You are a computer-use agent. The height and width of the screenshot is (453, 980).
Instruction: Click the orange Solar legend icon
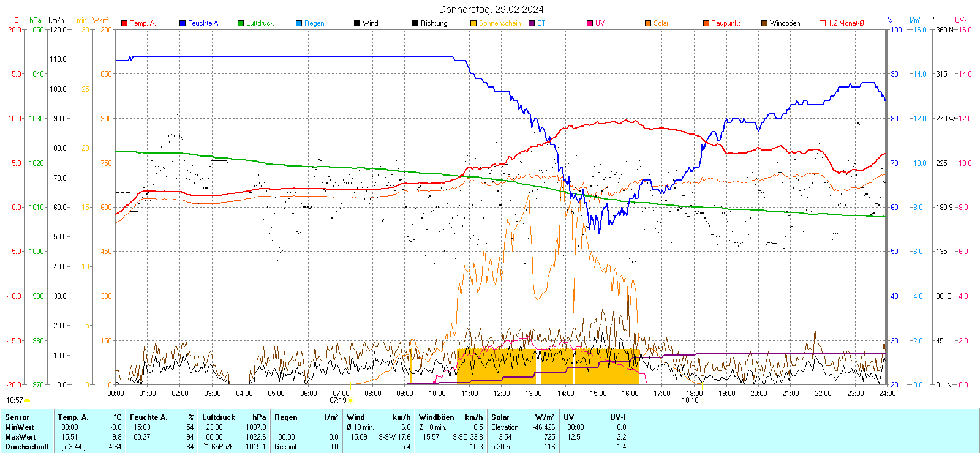pos(648,23)
